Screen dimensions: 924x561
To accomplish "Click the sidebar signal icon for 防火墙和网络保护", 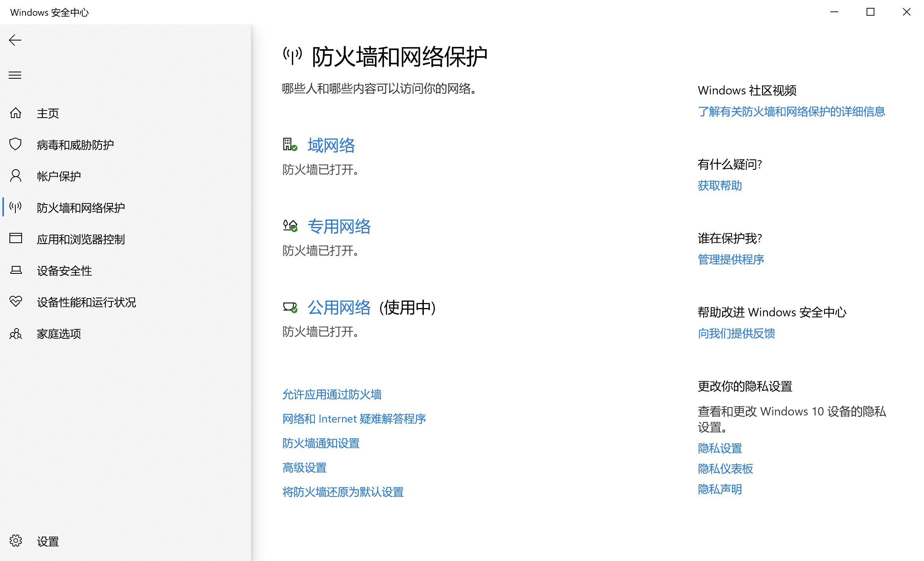I will click(x=16, y=207).
